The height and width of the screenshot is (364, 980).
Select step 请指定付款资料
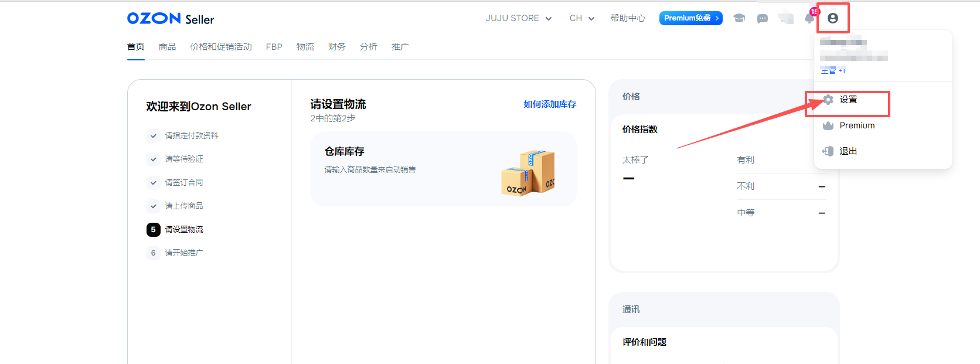click(192, 135)
